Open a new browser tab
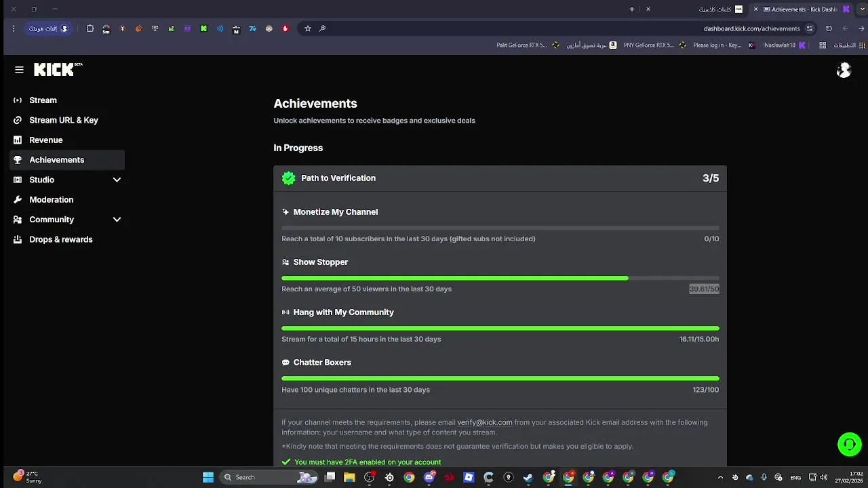 point(631,9)
